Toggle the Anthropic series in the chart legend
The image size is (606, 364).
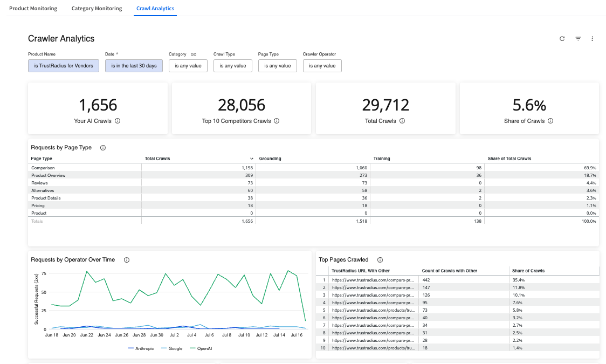click(141, 348)
